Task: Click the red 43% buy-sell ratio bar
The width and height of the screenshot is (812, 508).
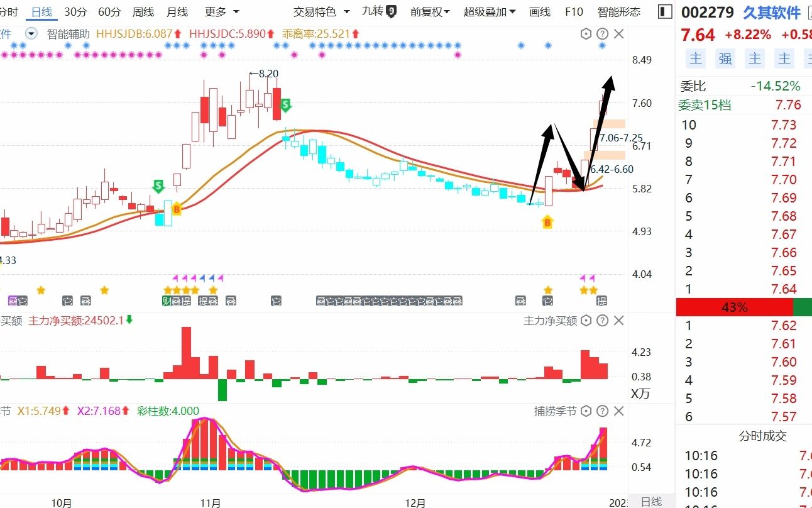Action: click(734, 307)
